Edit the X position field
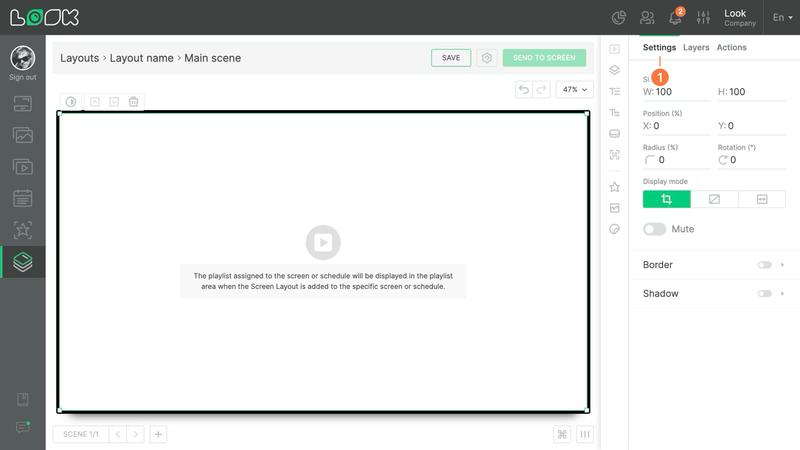 677,126
